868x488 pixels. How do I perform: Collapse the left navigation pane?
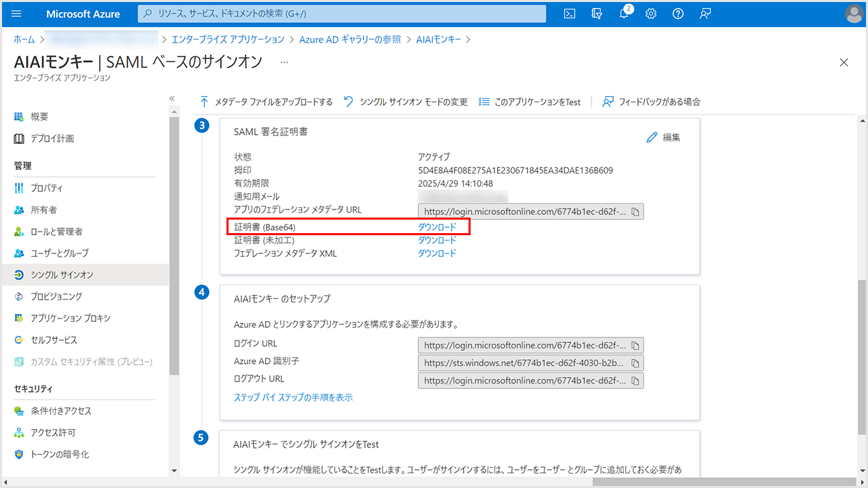click(172, 99)
